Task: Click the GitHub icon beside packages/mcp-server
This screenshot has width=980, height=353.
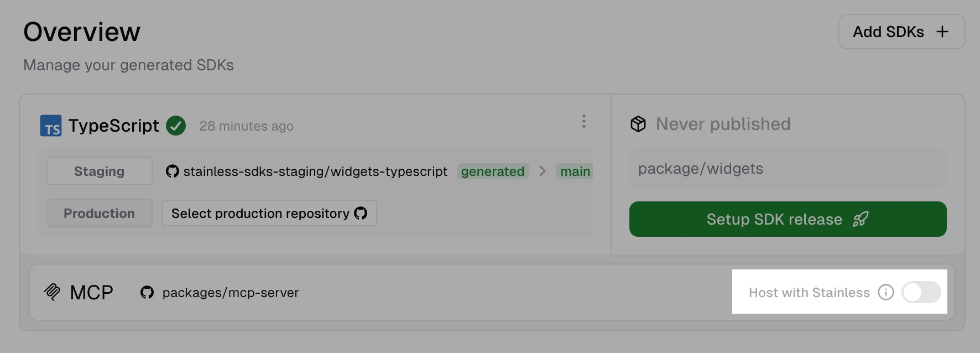Action: coord(147,293)
